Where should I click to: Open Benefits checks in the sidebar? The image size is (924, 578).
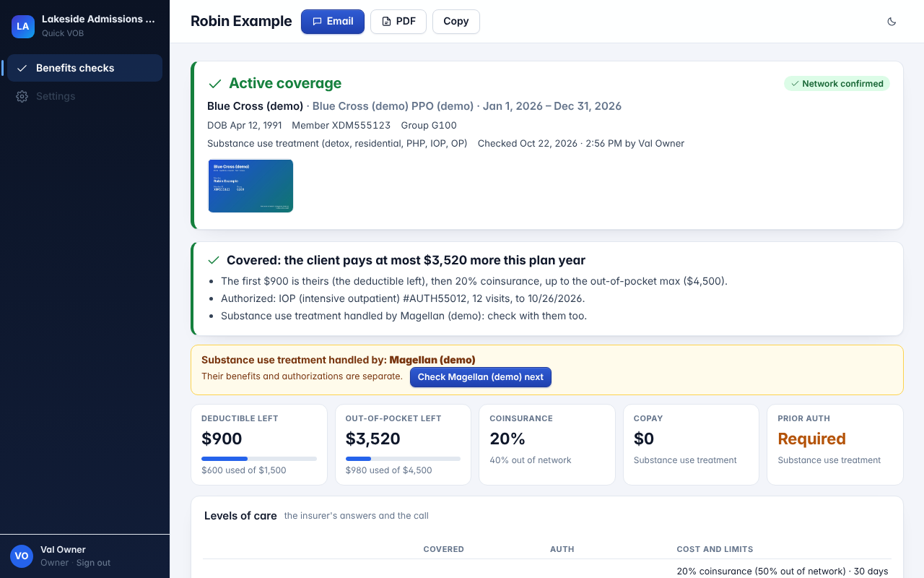point(84,68)
